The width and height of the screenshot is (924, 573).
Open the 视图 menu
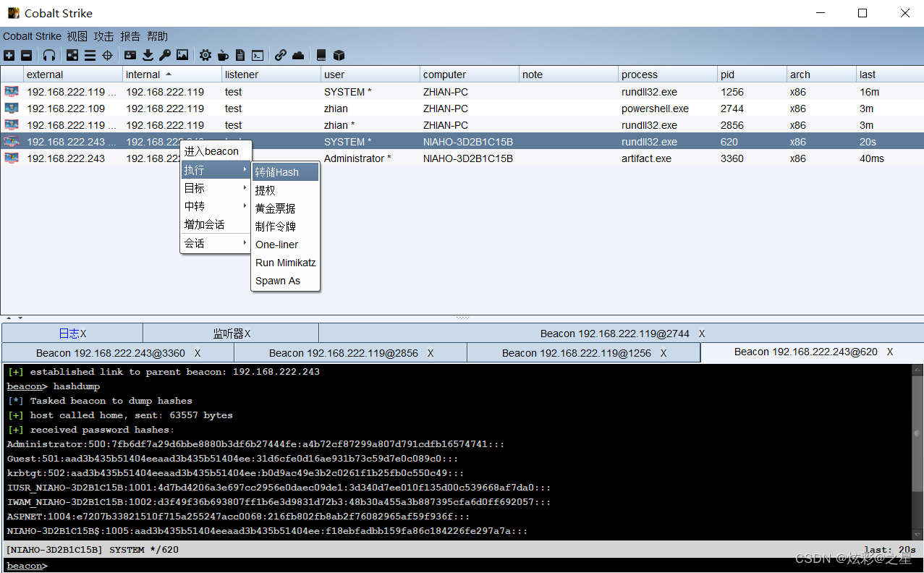click(77, 36)
